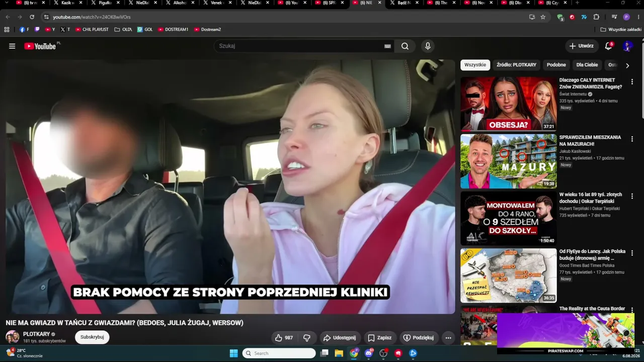The width and height of the screenshot is (644, 362).
Task: Click the main video player frame
Action: point(230,187)
